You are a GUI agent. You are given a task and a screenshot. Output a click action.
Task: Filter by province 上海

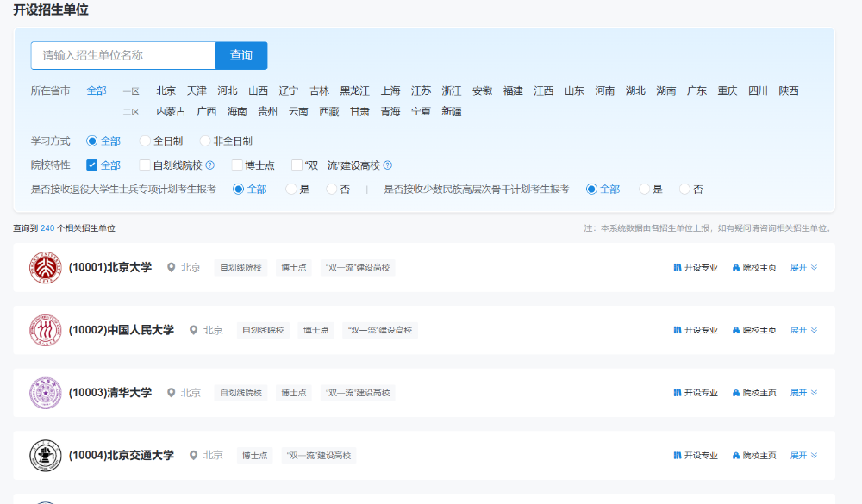point(390,90)
